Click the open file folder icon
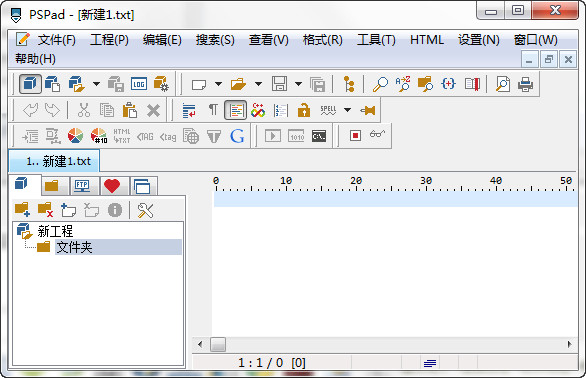Screen dimensions: 586x378 pos(238,84)
